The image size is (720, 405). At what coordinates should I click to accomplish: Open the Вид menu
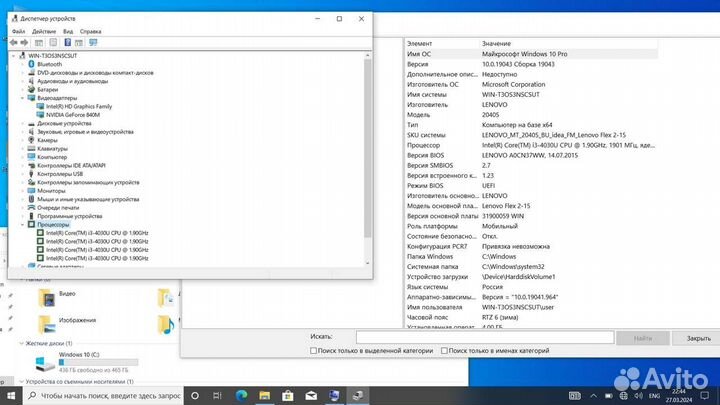pos(68,32)
